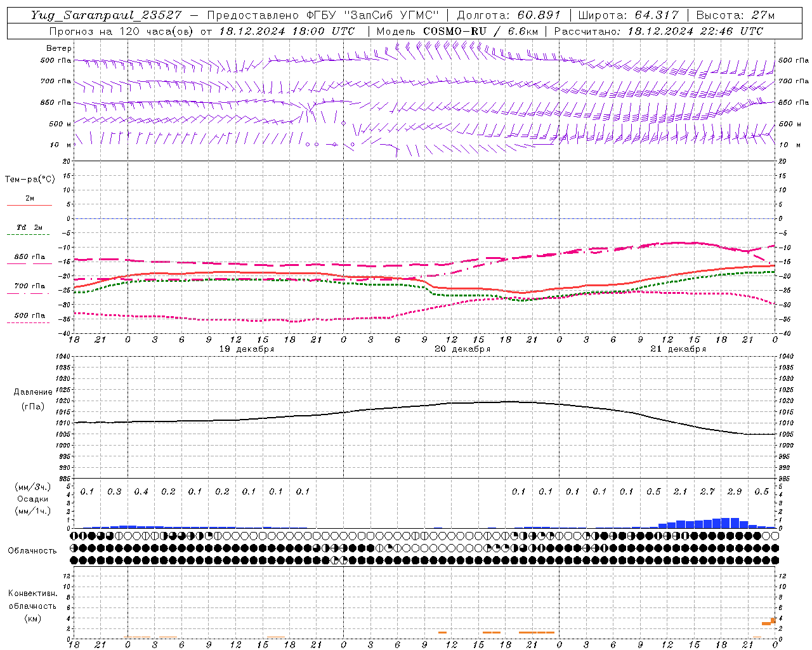Click the Долгота: 60.891 value
Screen dimensions: 812x650
(x=509, y=15)
